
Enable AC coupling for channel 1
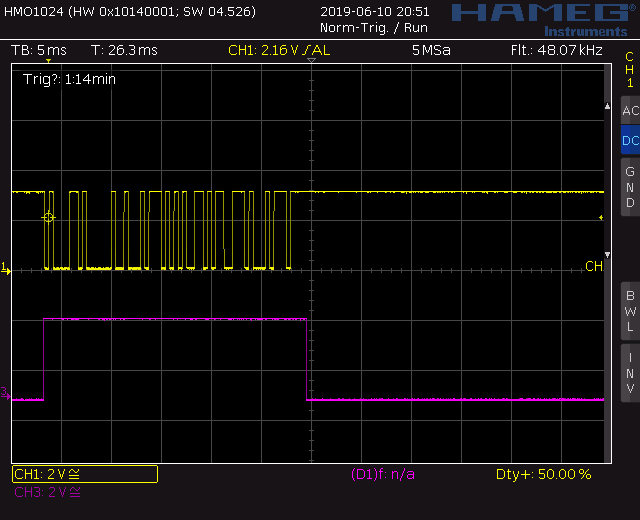point(629,111)
